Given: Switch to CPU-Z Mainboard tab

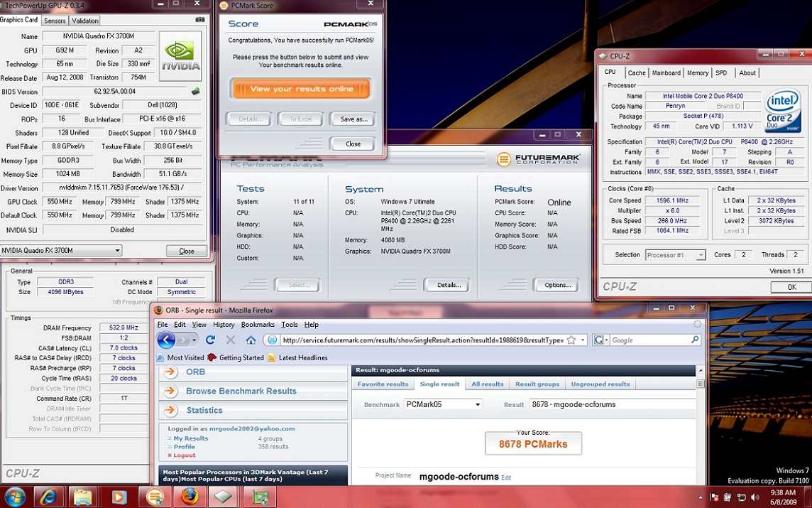Looking at the screenshot, I should pos(666,73).
